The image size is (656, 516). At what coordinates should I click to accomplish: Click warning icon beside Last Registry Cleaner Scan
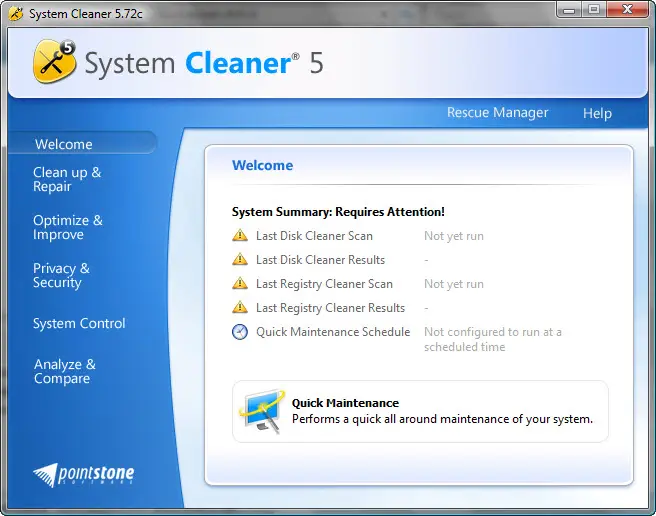(x=240, y=283)
